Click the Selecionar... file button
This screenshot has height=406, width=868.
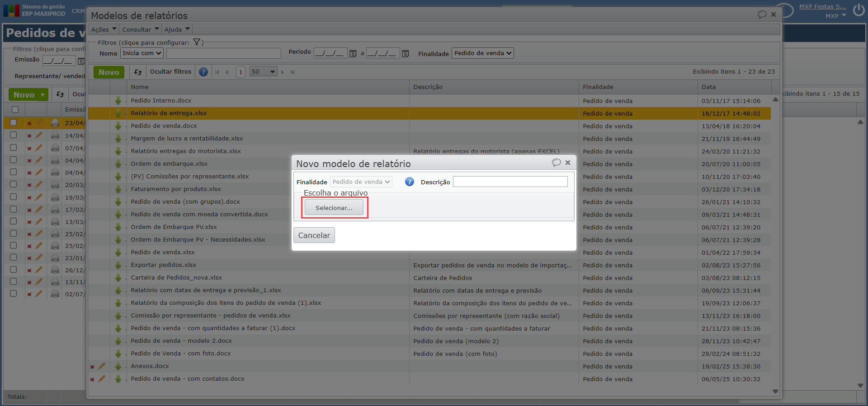(334, 208)
